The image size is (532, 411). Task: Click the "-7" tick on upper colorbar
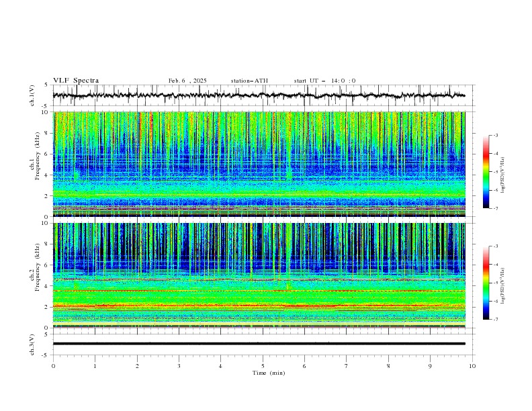pos(495,208)
